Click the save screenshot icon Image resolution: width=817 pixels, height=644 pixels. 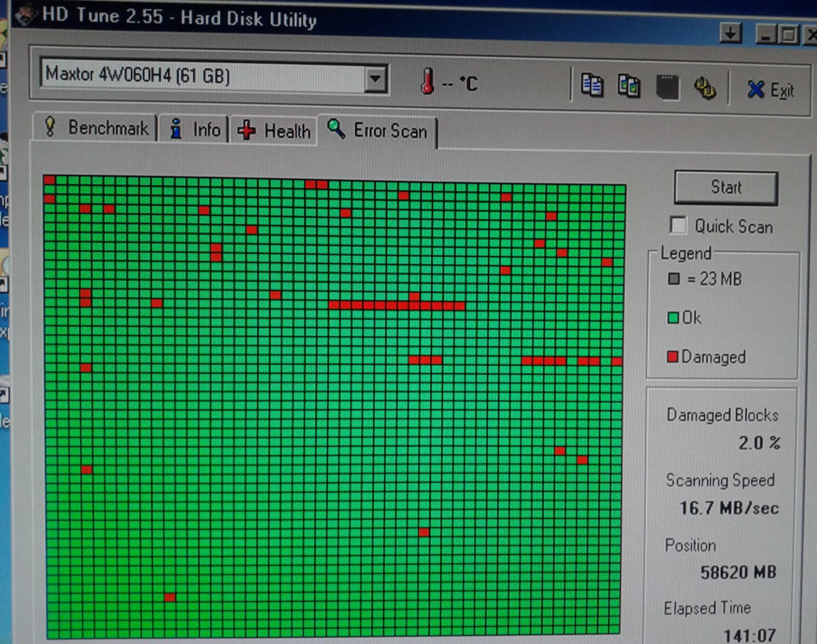[x=667, y=87]
